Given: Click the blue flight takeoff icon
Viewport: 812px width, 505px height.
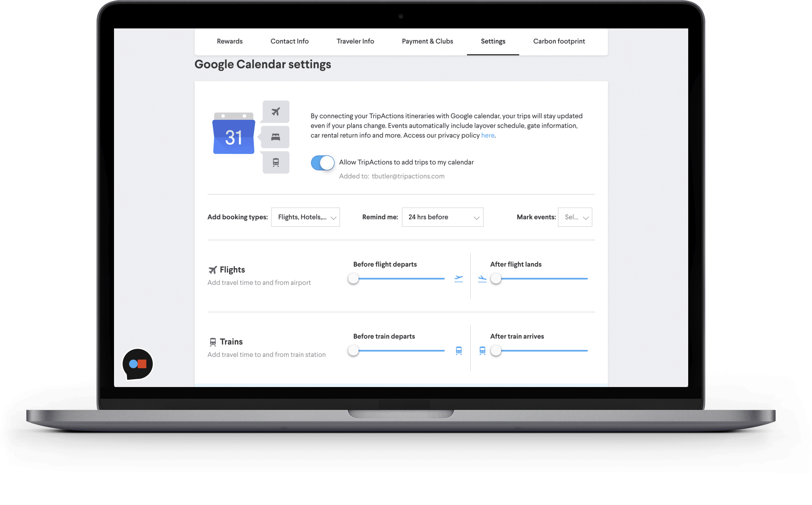Looking at the screenshot, I should pos(459,279).
